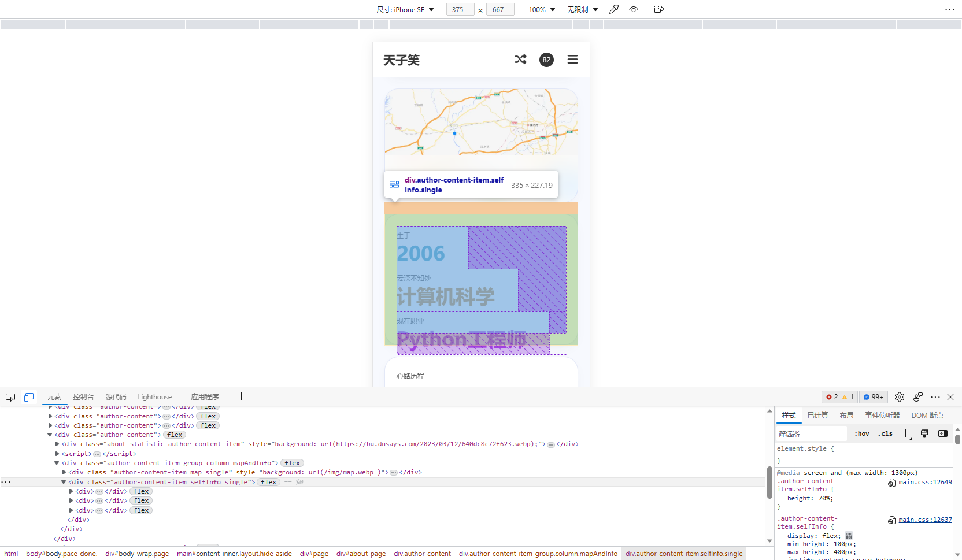
Task: Toggle the device emulation toolbar
Action: coord(29,397)
